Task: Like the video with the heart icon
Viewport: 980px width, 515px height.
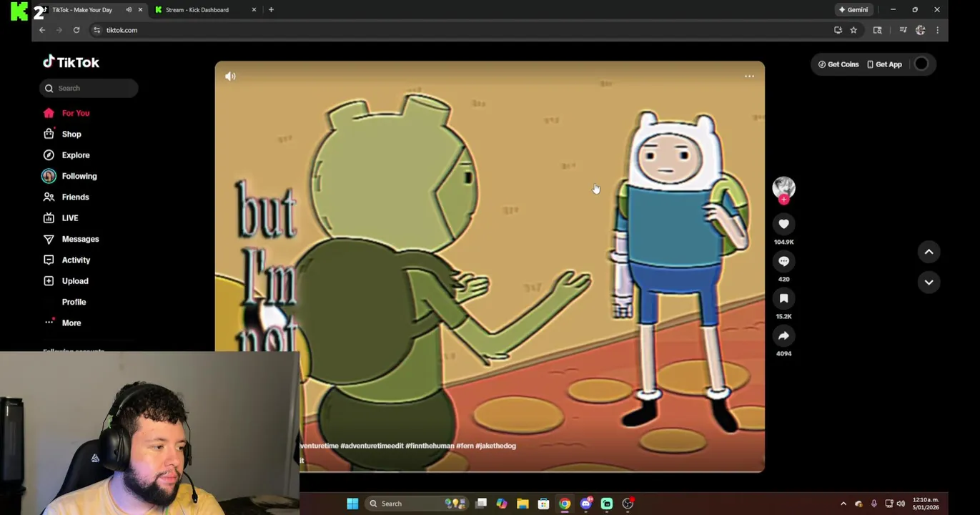Action: click(x=783, y=224)
